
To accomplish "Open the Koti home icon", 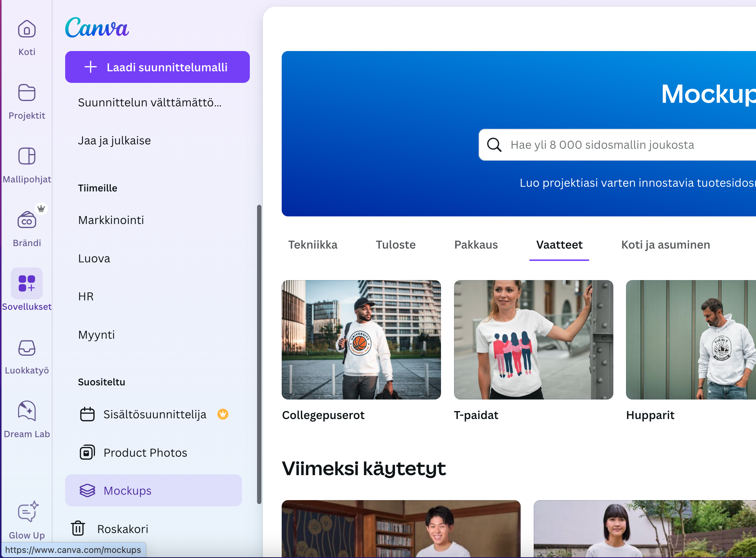I will coord(27,29).
